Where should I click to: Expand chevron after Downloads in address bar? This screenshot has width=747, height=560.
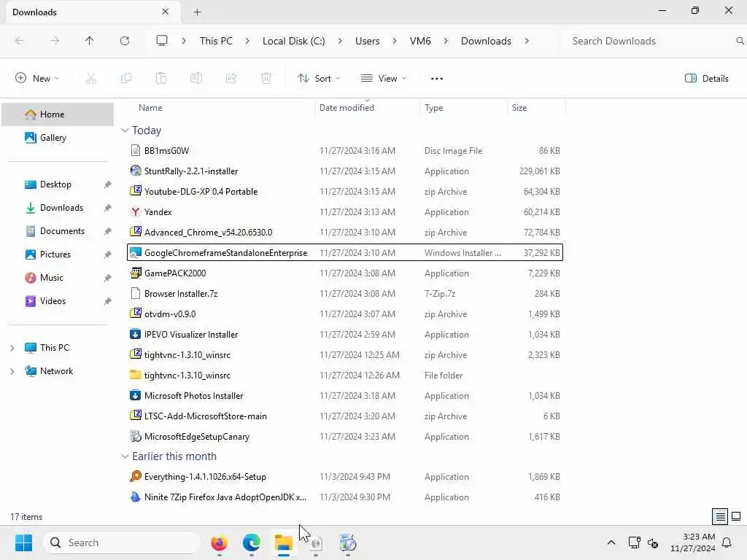(527, 41)
